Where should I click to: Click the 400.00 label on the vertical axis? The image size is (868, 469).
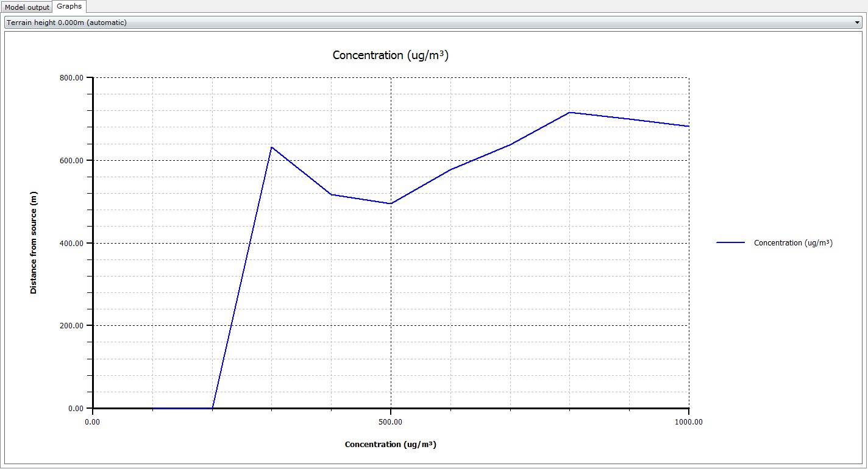pos(71,244)
